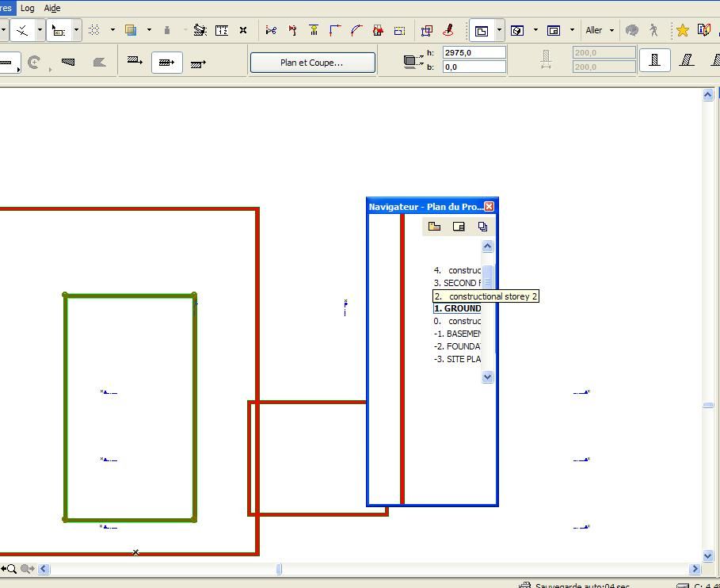The width and height of the screenshot is (720, 588).
Task: Click the Plan et Coupe button
Action: pos(312,63)
